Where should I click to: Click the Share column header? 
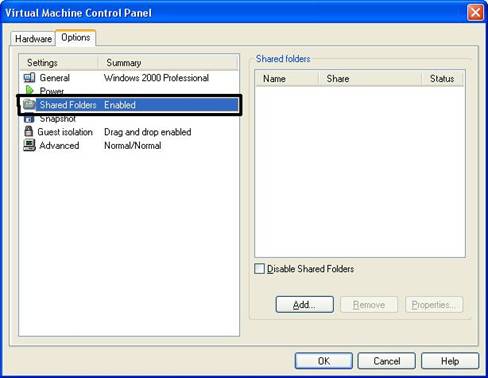click(x=370, y=79)
